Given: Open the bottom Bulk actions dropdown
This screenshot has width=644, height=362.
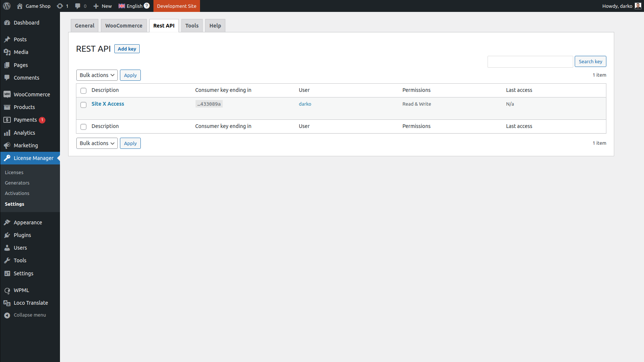Looking at the screenshot, I should click(97, 143).
